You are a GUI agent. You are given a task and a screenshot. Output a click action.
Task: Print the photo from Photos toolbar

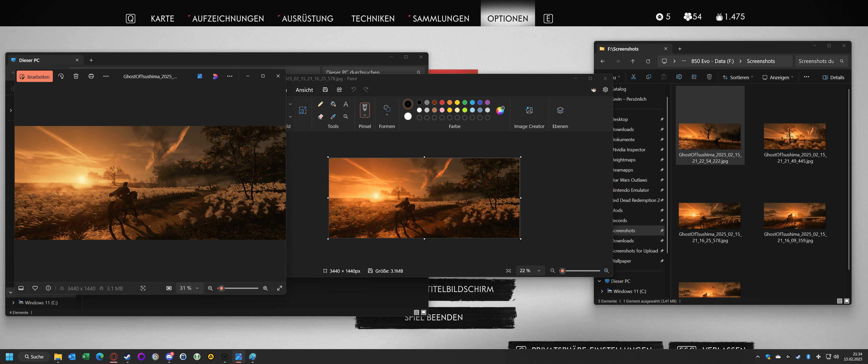[x=91, y=76]
